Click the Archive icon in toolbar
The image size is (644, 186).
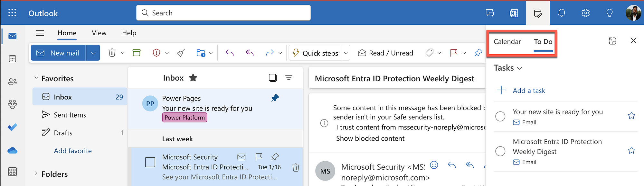tap(137, 53)
